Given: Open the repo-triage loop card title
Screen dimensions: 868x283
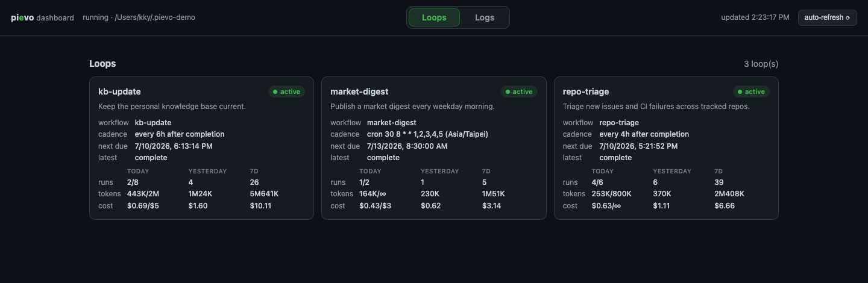Looking at the screenshot, I should (x=586, y=92).
